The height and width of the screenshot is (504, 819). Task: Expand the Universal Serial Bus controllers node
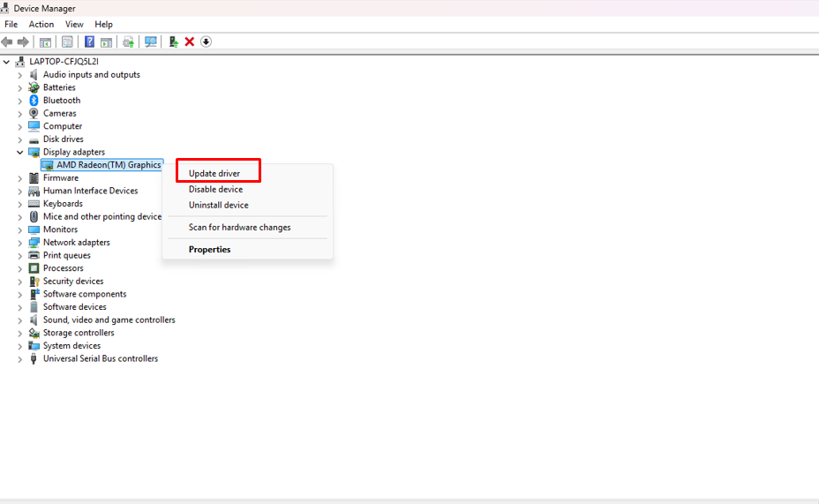20,359
